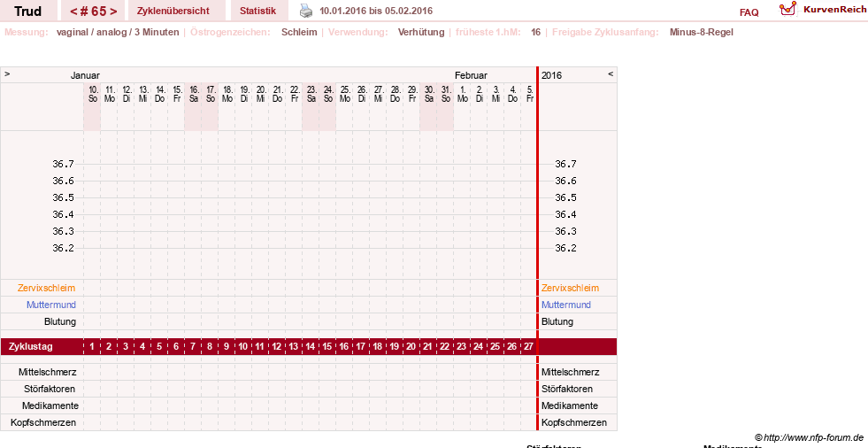Click left Störfaktoren row label
The height and width of the screenshot is (448, 868).
[50, 389]
